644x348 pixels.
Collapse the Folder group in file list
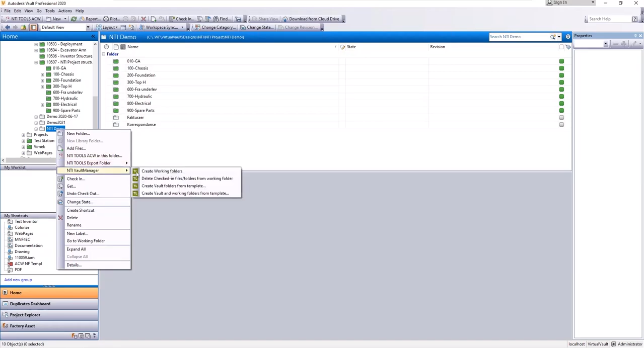pyautogui.click(x=104, y=54)
